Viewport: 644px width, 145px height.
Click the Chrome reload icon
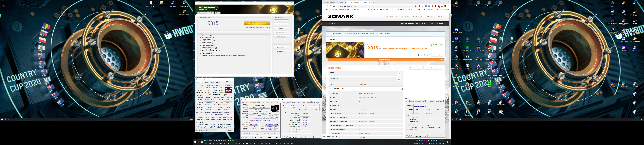click(331, 6)
